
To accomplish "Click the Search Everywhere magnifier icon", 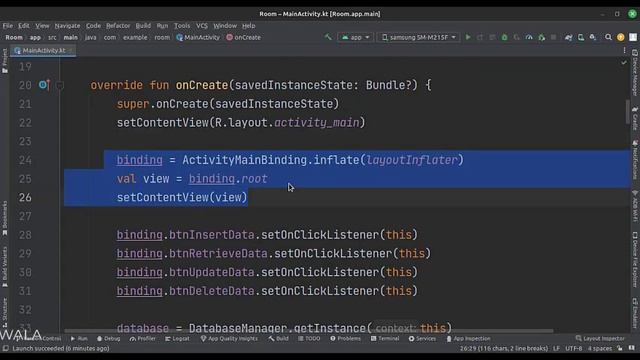I will pyautogui.click(x=608, y=37).
